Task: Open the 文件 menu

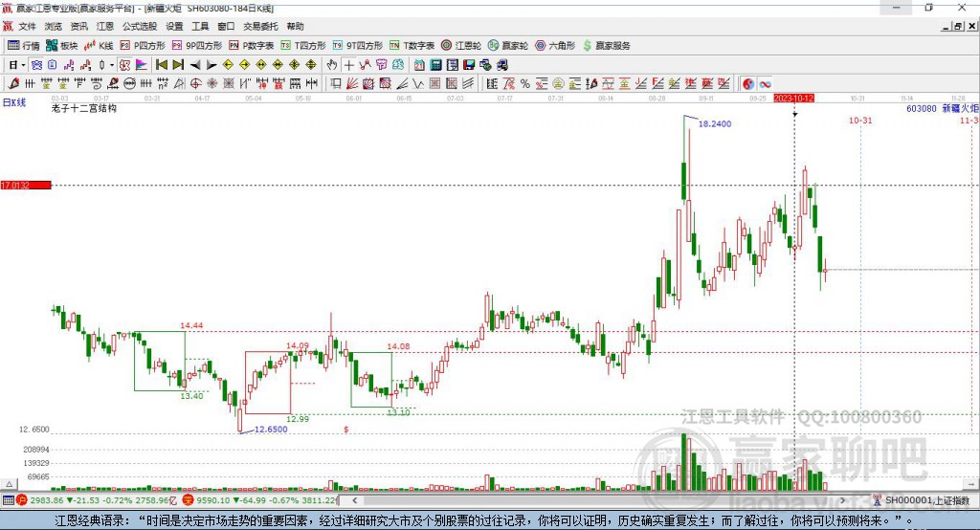Action: point(28,26)
